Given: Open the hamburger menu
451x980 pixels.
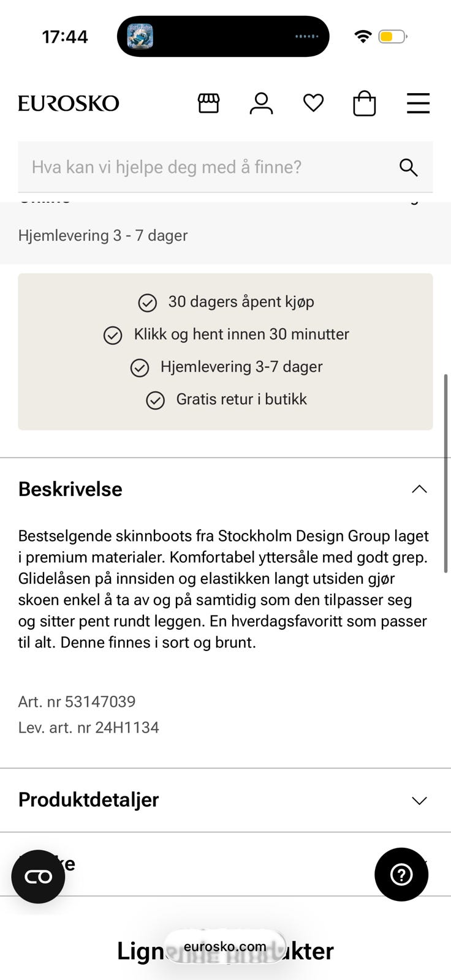Looking at the screenshot, I should (418, 103).
